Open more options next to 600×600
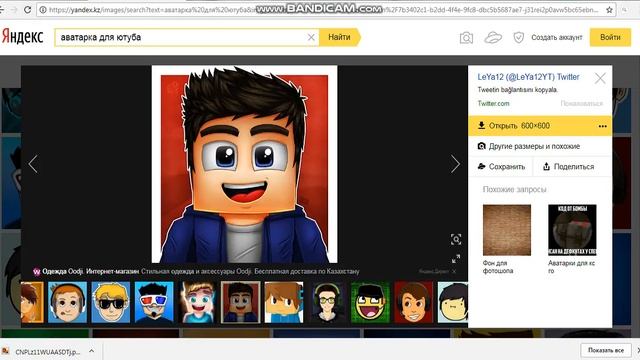This screenshot has width=640, height=360. coord(602,126)
